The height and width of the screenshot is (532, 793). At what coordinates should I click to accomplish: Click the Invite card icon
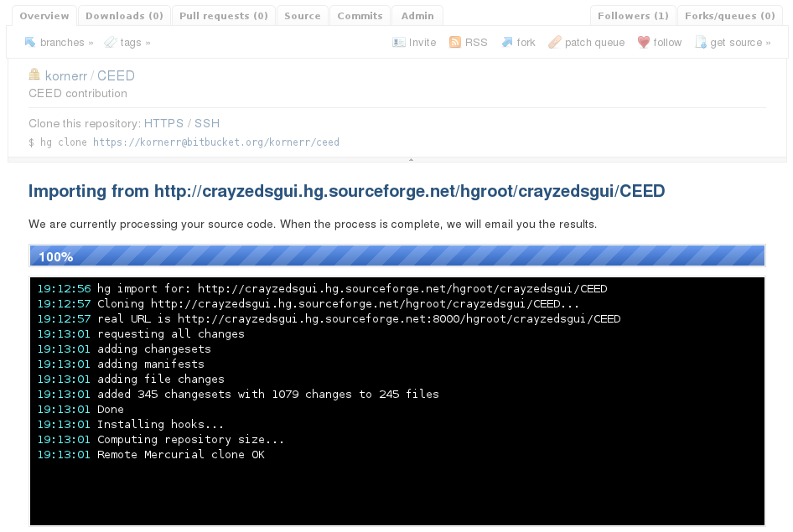click(398, 43)
